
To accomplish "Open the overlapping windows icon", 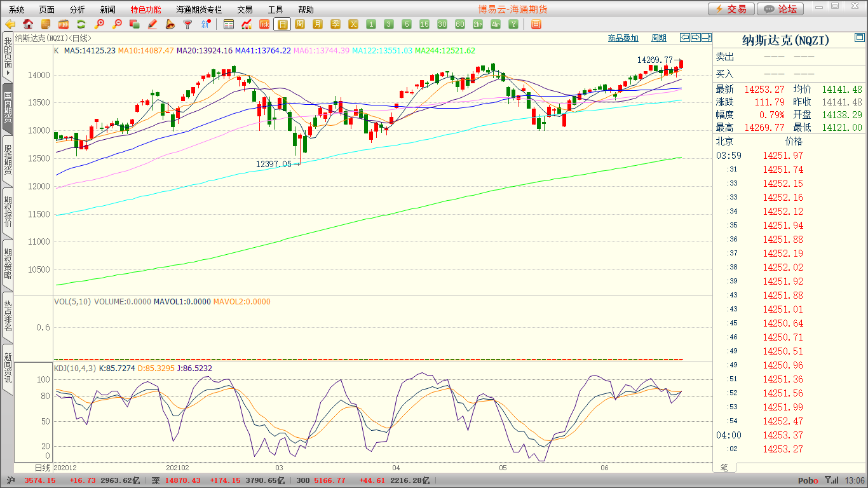I will [x=135, y=24].
